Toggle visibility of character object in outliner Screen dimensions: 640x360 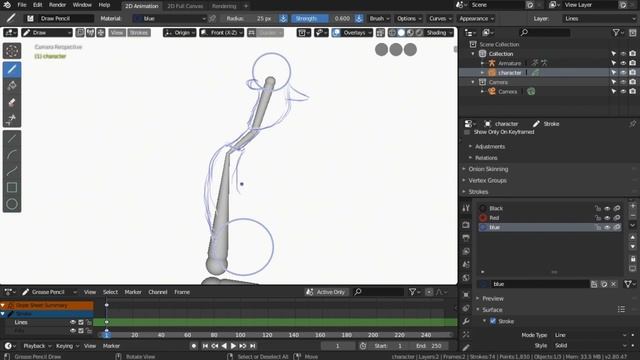coord(623,72)
